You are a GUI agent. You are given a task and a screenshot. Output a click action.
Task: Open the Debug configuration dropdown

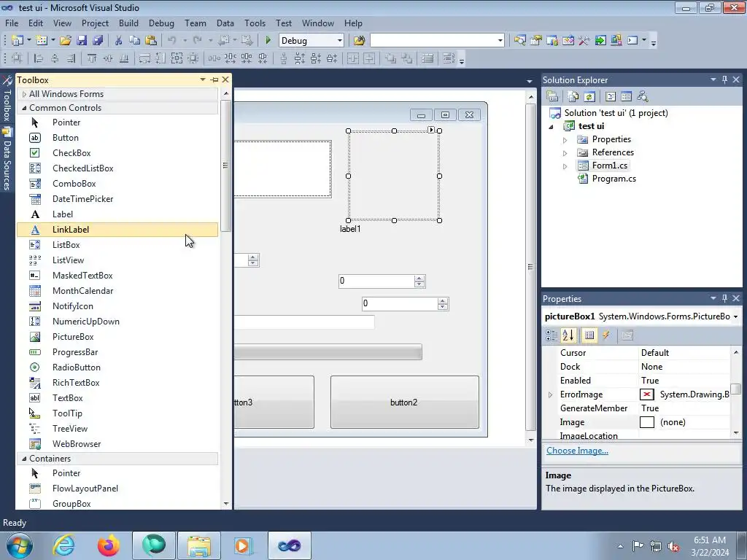(x=339, y=41)
